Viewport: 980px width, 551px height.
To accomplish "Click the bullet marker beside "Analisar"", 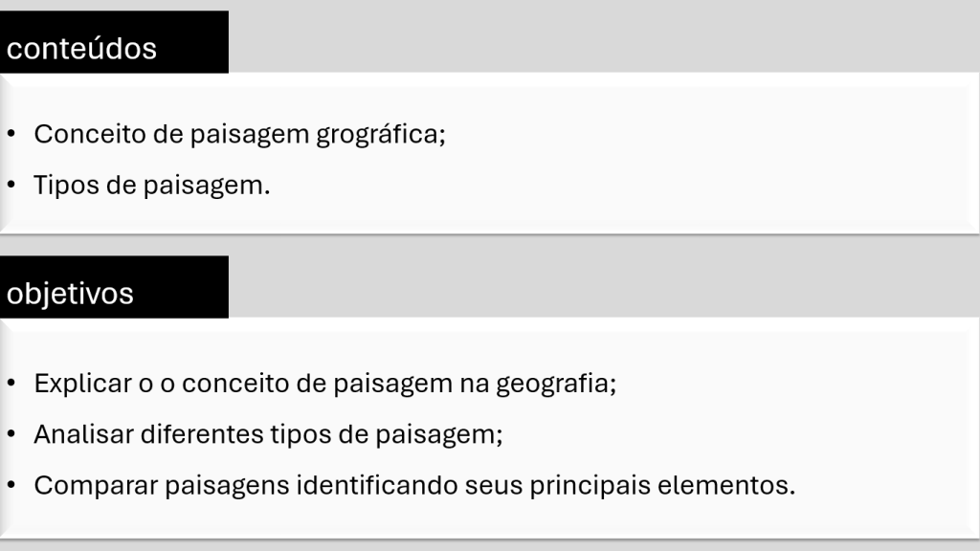I will coord(11,434).
